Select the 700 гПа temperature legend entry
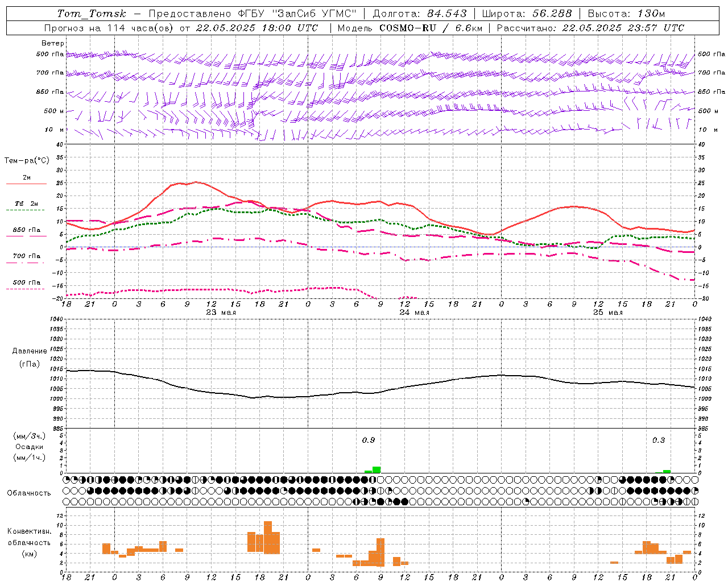 [x=26, y=258]
